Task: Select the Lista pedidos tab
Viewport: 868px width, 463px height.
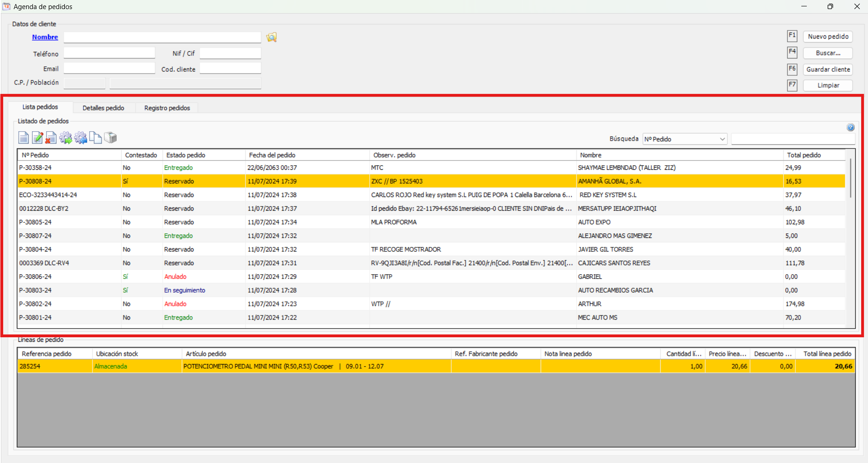Action: (x=40, y=107)
